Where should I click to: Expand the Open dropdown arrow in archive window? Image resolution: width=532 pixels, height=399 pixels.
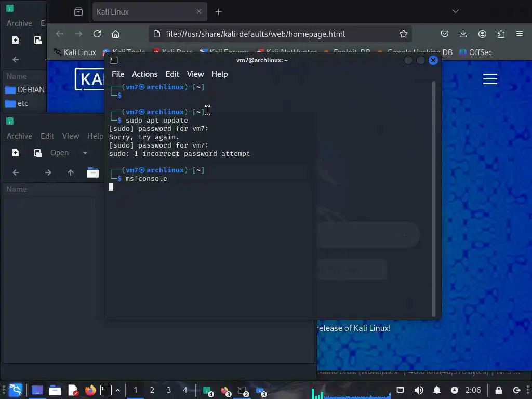tap(85, 153)
